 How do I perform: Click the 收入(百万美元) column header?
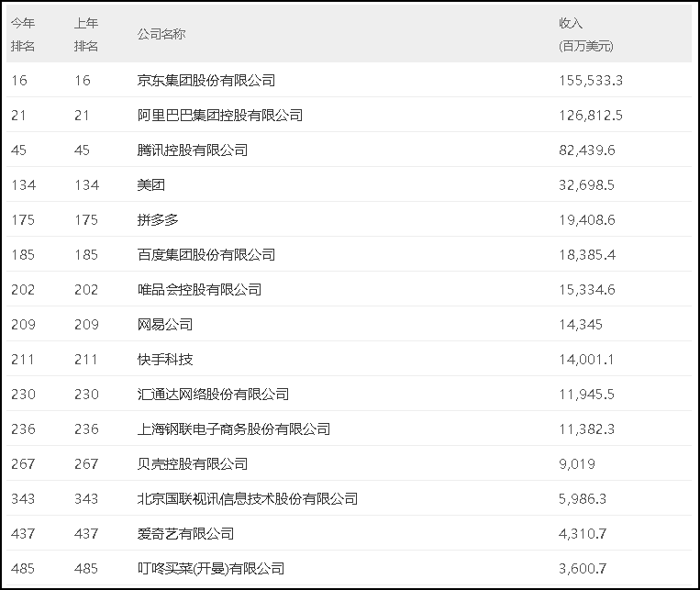tap(586, 34)
